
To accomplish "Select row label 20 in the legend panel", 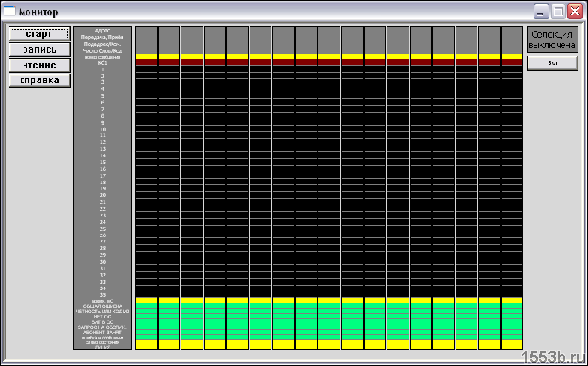I will 102,195.
